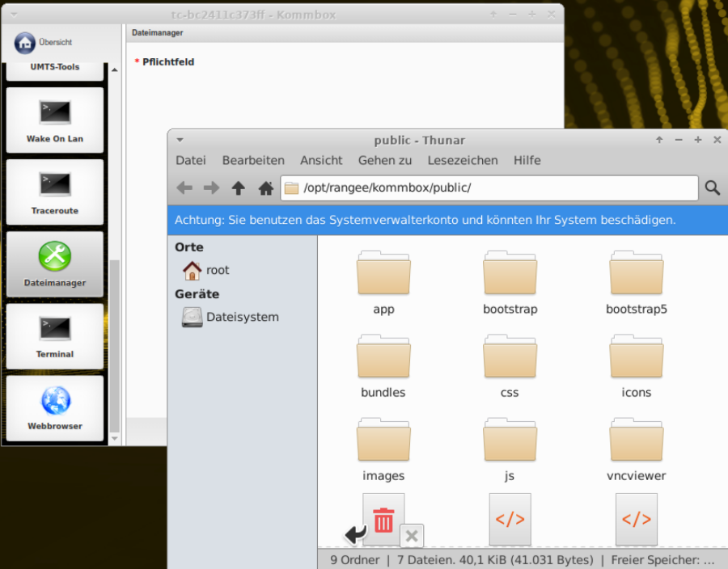Open the Lesezeichen menu
728x569 pixels.
click(x=463, y=160)
